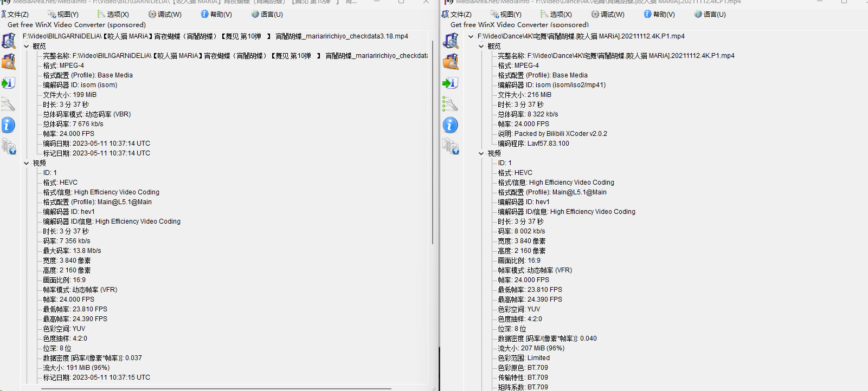
Task: Click the web pages globe icon in right sidebar
Action: point(451,146)
